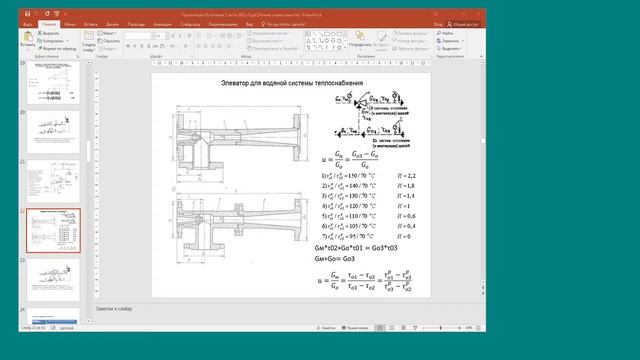Open Shape Effects (Эффекты фигуры) dropdown
This screenshot has height=360, width=640.
coord(410,48)
